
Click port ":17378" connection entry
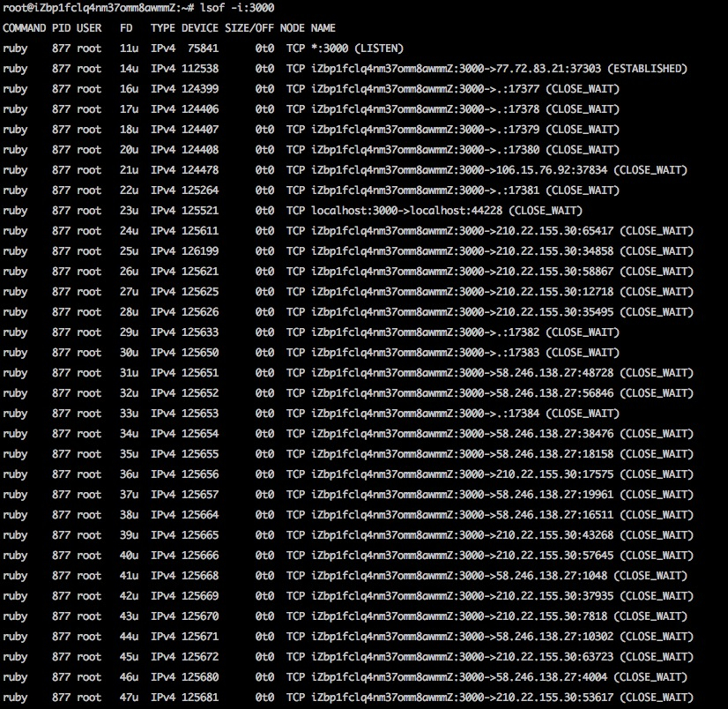click(465, 109)
